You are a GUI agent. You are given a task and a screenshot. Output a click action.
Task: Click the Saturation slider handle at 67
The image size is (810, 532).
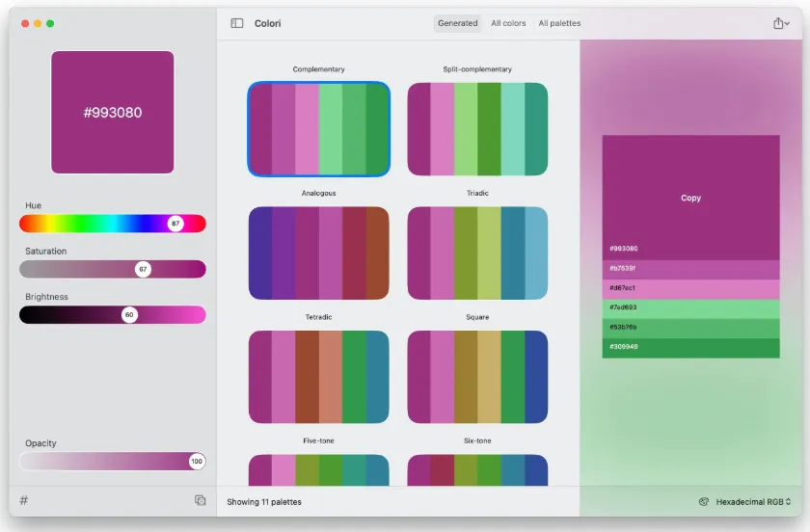[x=143, y=269]
